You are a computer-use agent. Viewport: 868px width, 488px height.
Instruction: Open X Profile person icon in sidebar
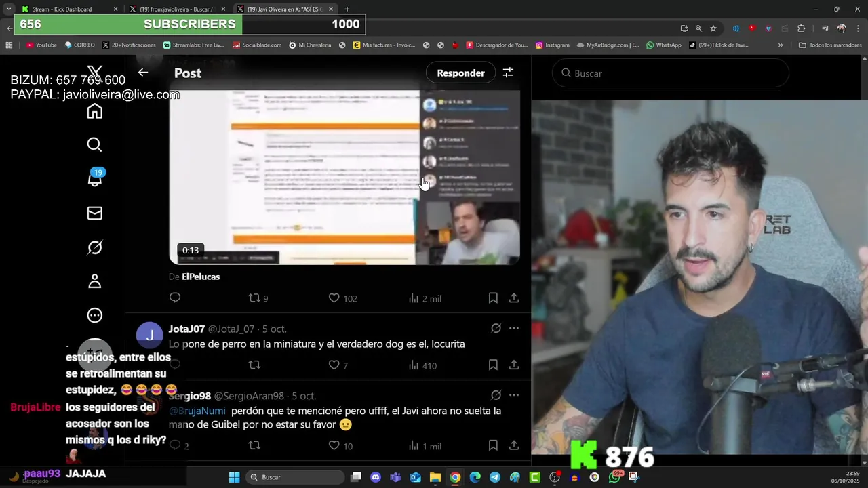click(95, 281)
